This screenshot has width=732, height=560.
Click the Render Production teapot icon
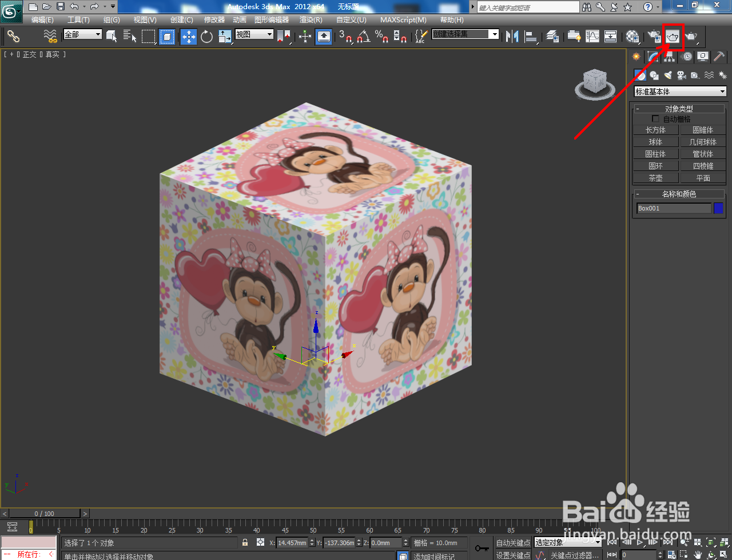(x=691, y=37)
